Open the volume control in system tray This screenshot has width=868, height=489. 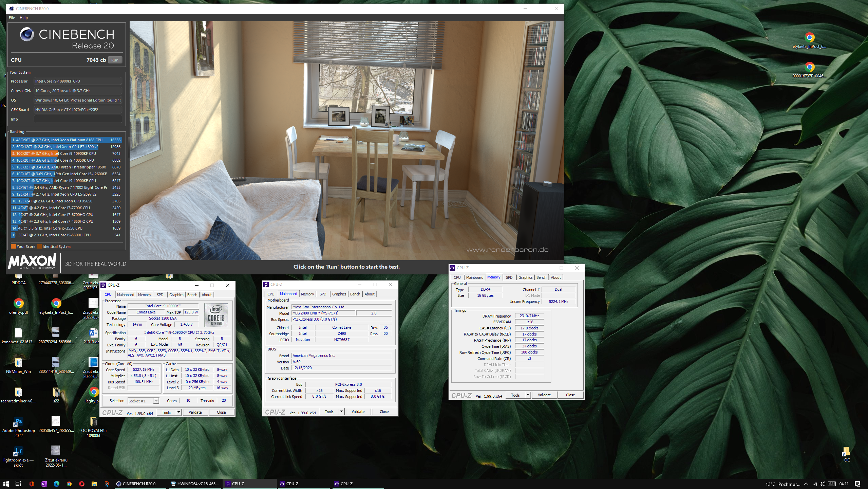point(822,484)
